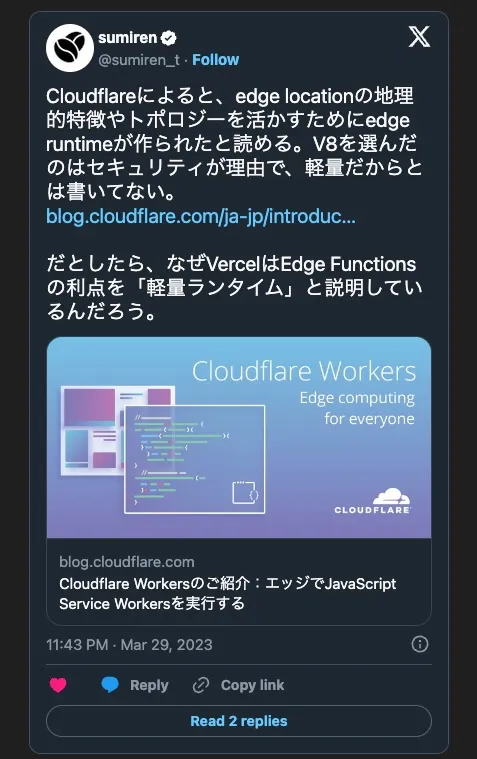This screenshot has height=759, width=477.
Task: Click the @sumiren_t handle
Action: pos(139,60)
